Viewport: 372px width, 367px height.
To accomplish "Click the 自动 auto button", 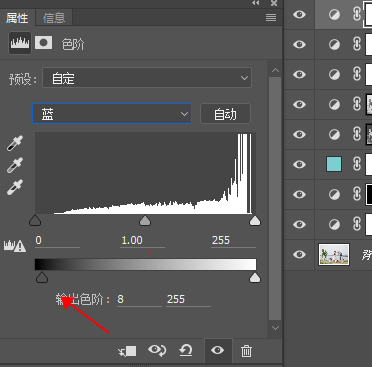I will (225, 114).
